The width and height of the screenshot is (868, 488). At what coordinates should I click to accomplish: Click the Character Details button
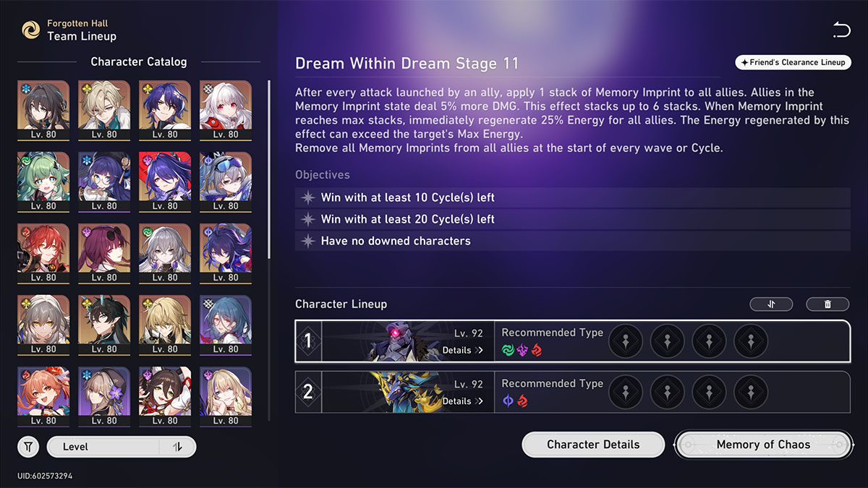click(x=593, y=445)
